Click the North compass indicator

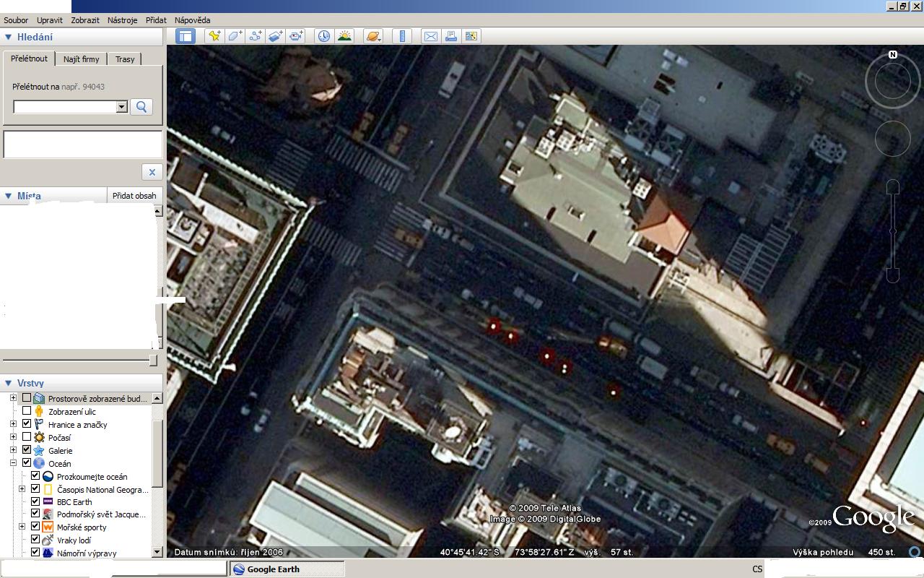[893, 55]
